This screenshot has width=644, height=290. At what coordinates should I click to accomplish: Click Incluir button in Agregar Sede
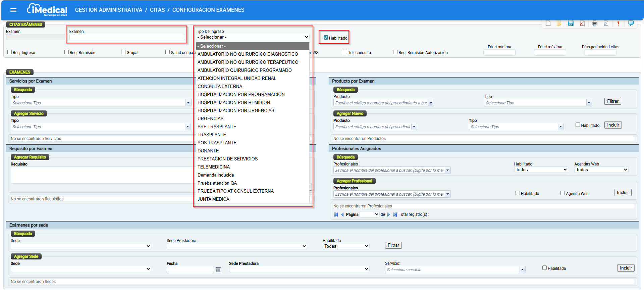[x=626, y=268]
